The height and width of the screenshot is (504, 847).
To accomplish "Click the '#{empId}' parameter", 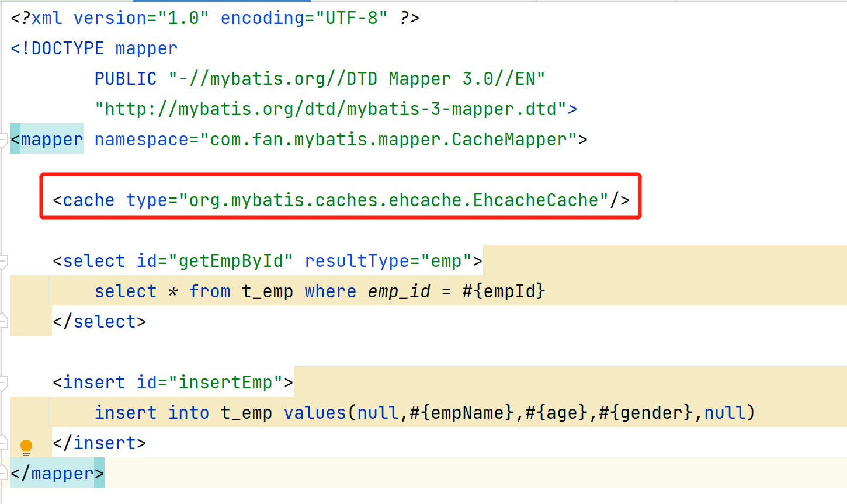I will click(504, 291).
